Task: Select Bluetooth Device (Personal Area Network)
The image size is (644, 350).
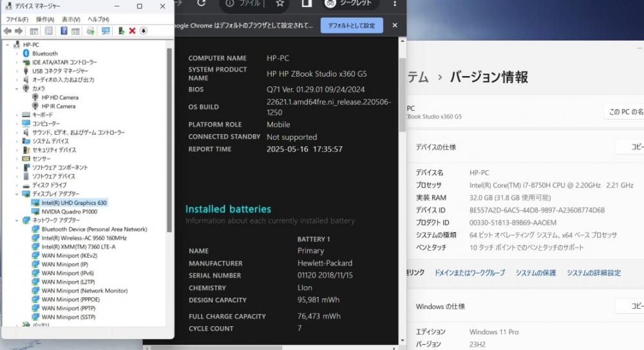Action: tap(94, 229)
